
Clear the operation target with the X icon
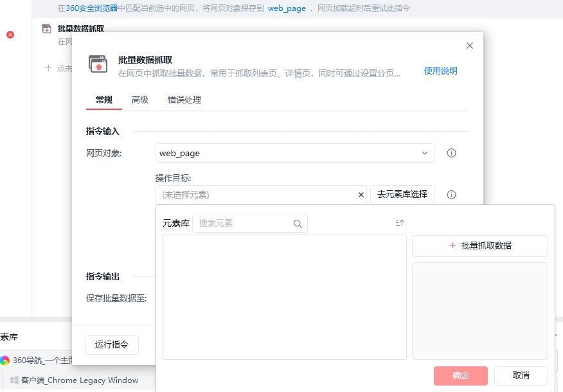pos(361,195)
